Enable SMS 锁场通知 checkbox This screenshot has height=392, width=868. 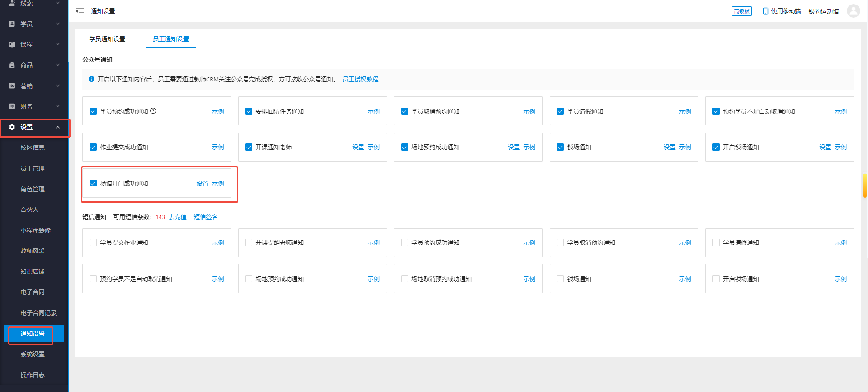click(560, 279)
